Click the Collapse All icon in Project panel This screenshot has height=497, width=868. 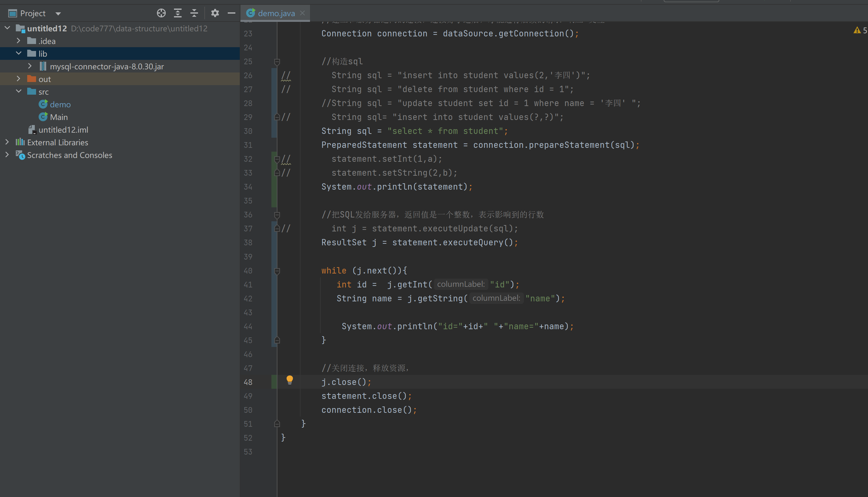point(194,13)
